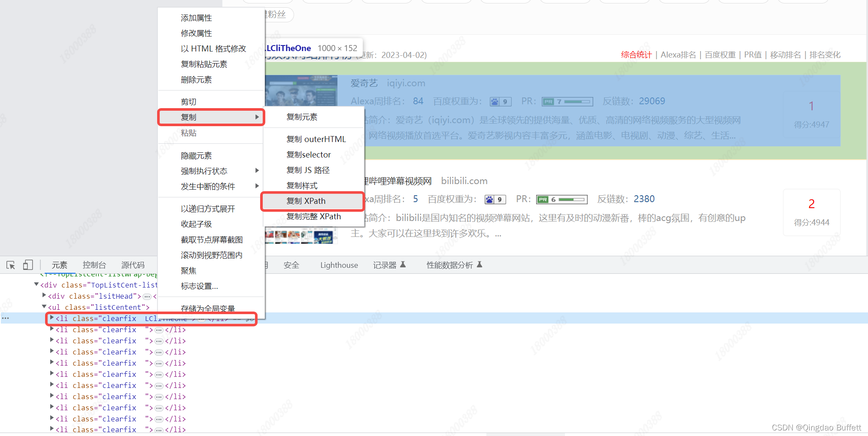The width and height of the screenshot is (868, 436).
Task: Select 滚动到视野范围内
Action: pyautogui.click(x=211, y=255)
